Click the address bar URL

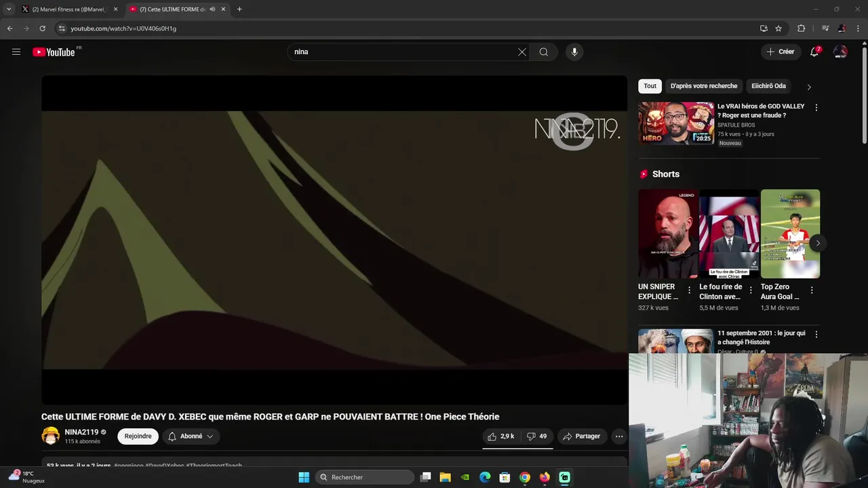[x=123, y=28]
